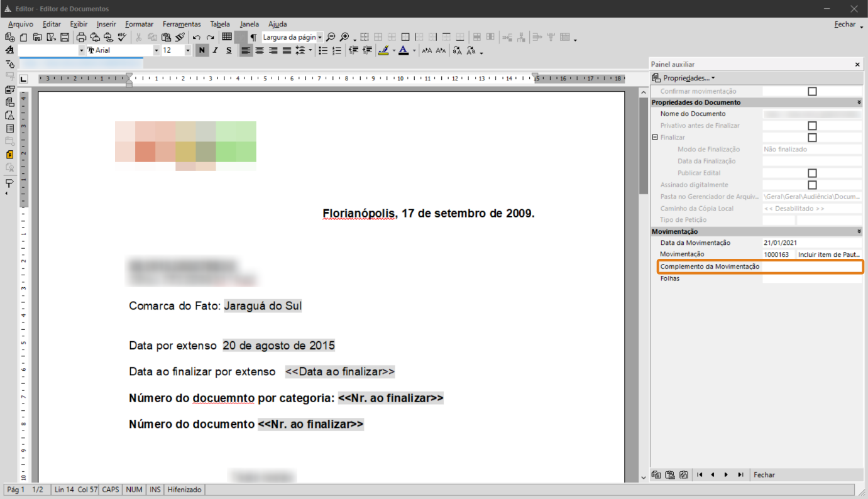Go to last record in auxiliary panel
The width and height of the screenshot is (868, 499).
pos(741,475)
